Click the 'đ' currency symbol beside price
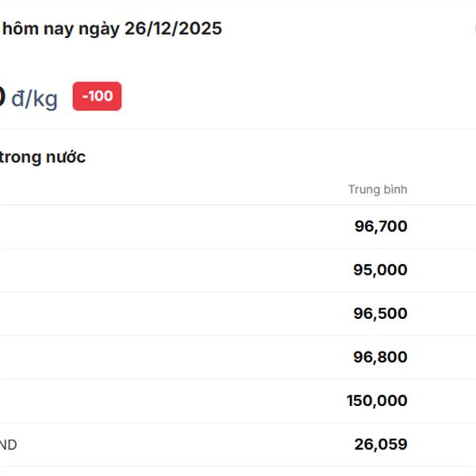 [x=18, y=99]
